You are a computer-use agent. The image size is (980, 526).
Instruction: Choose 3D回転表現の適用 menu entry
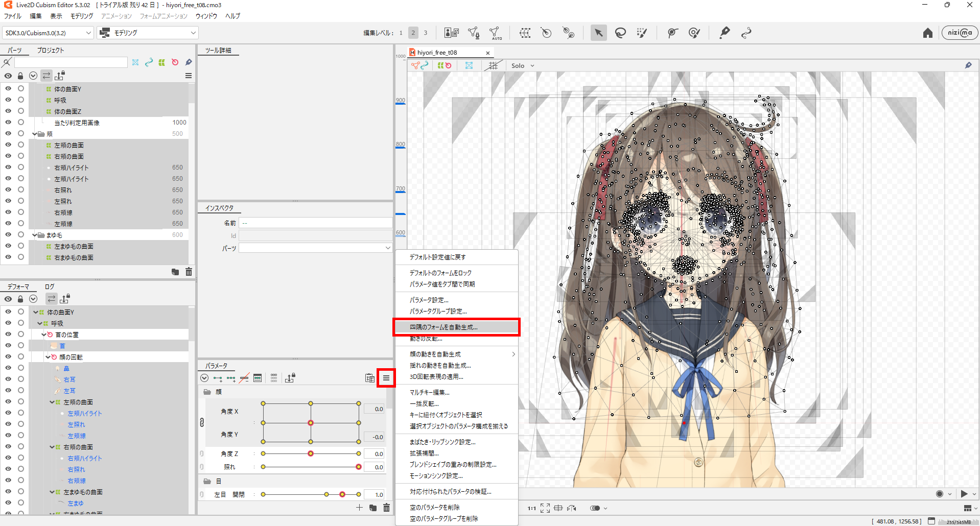457,376
